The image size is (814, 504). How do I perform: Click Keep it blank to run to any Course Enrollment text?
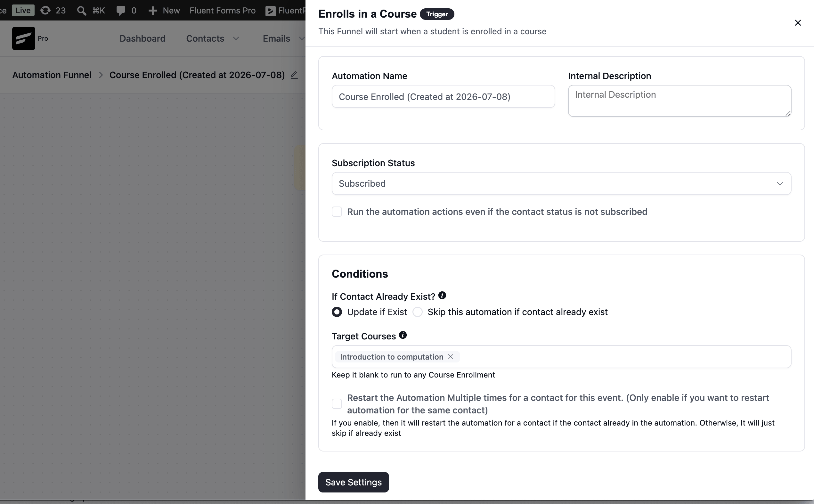pos(413,375)
